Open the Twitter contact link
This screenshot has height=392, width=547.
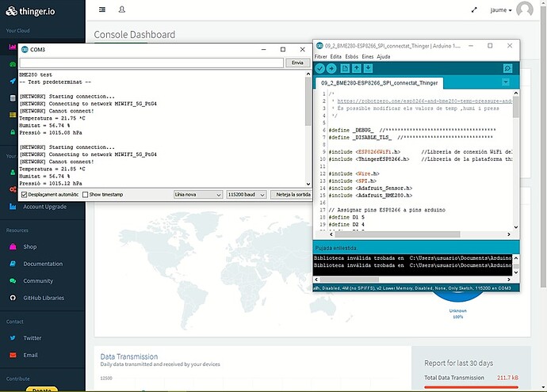point(32,338)
